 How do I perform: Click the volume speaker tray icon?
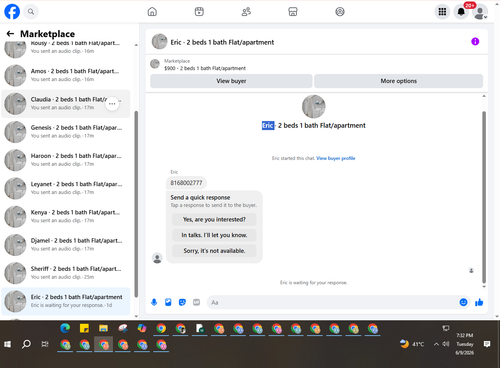(446, 344)
